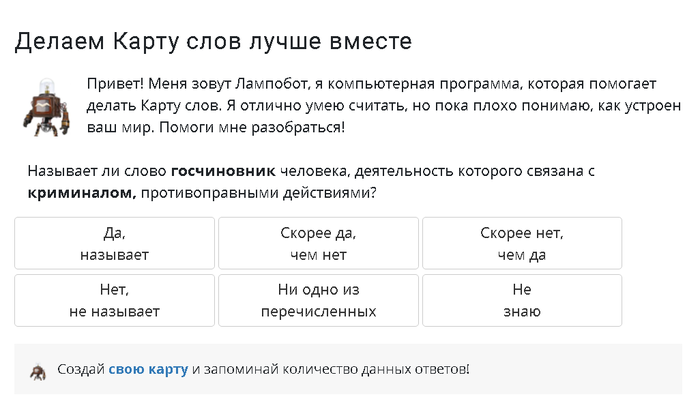The image size is (700, 414).
Task: Select the "Скорее да, чем нет" answer
Action: pos(318,244)
